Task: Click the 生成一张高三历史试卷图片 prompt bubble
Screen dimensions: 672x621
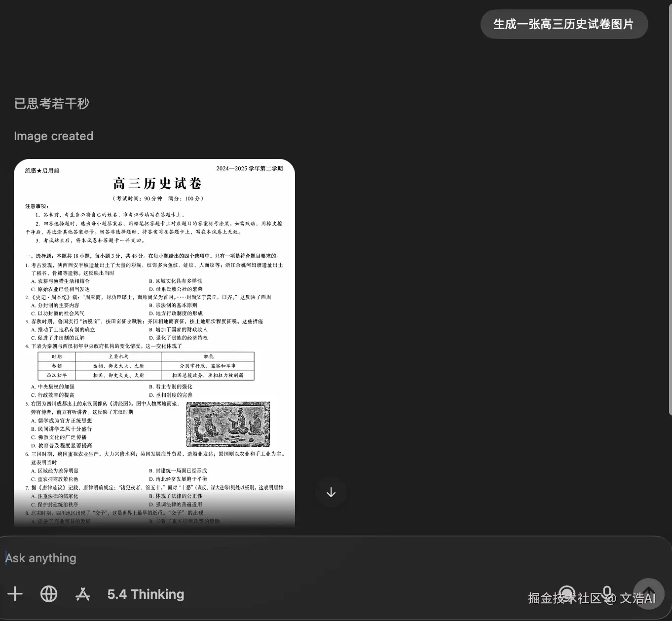Action: tap(564, 24)
